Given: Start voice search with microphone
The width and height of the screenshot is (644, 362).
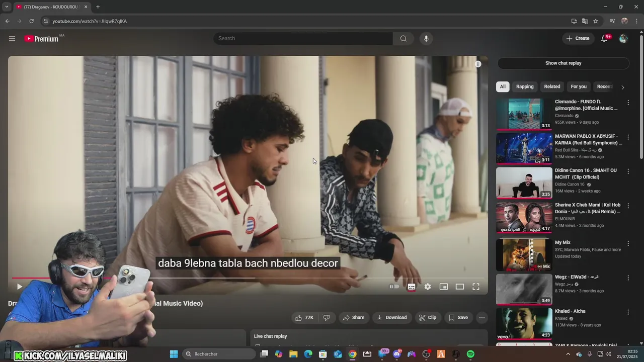Looking at the screenshot, I should [x=426, y=39].
